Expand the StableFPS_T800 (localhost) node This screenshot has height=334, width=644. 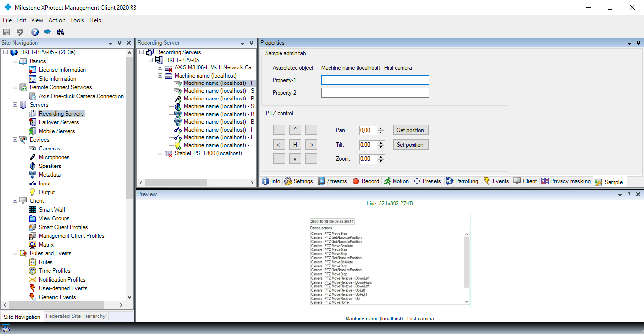click(160, 153)
